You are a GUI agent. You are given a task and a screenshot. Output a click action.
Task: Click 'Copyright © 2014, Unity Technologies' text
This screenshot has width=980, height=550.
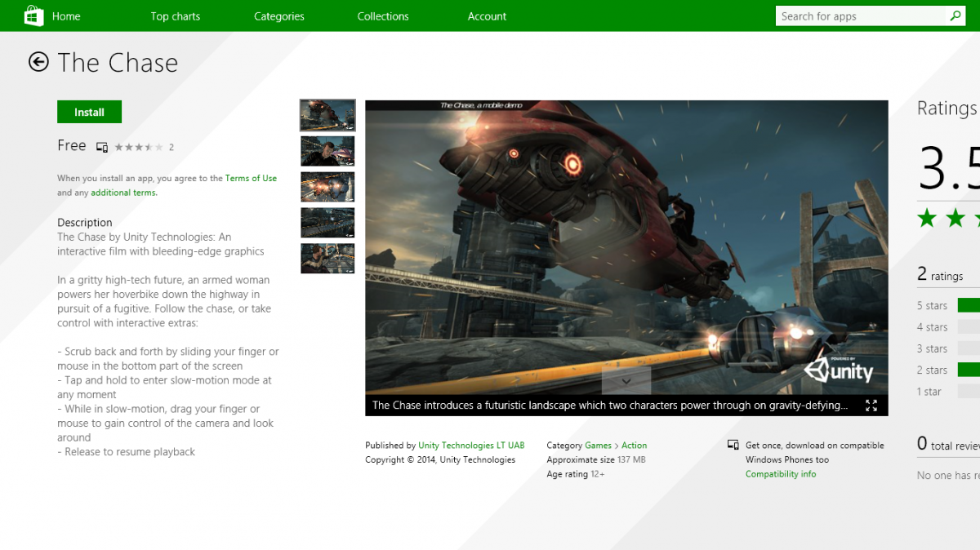pyautogui.click(x=440, y=459)
